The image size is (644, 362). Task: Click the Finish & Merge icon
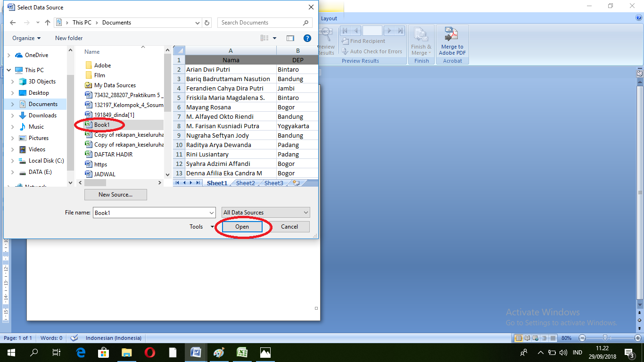click(x=421, y=35)
